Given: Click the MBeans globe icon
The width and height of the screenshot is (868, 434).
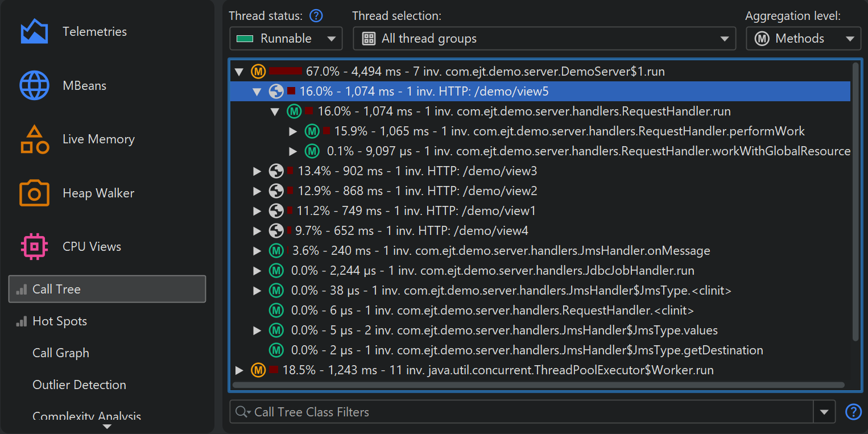Looking at the screenshot, I should tap(34, 86).
